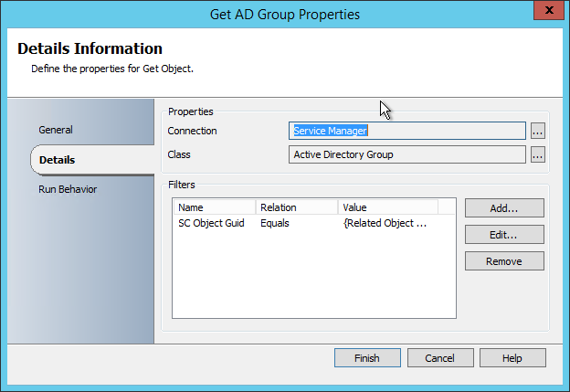This screenshot has width=570, height=392.
Task: Click Finish to complete the dialog
Action: point(367,357)
